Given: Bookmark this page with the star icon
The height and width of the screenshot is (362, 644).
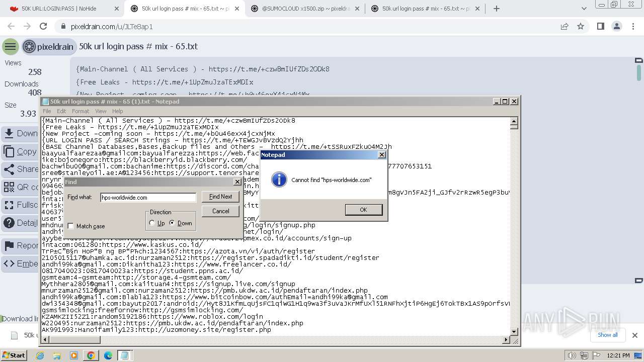Looking at the screenshot, I should (x=581, y=26).
